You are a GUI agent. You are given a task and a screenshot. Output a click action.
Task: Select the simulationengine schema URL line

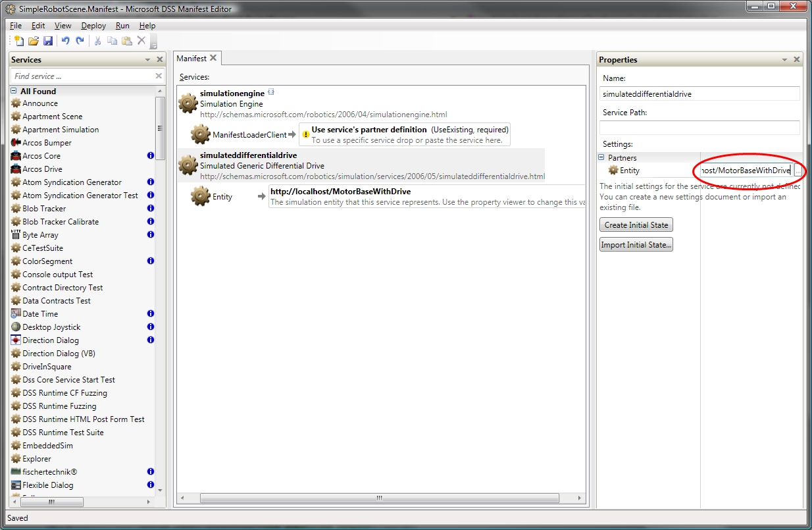(324, 115)
